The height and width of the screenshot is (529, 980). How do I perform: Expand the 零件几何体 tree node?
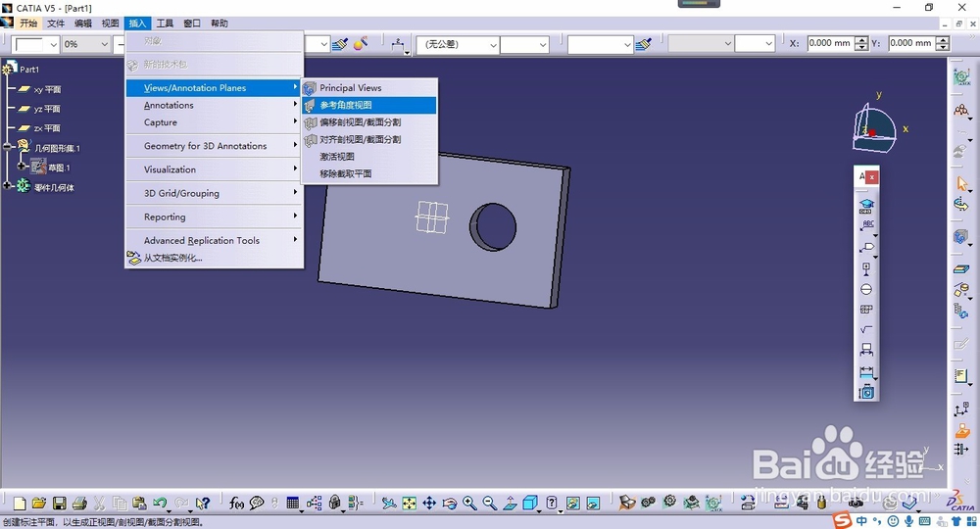coord(8,186)
